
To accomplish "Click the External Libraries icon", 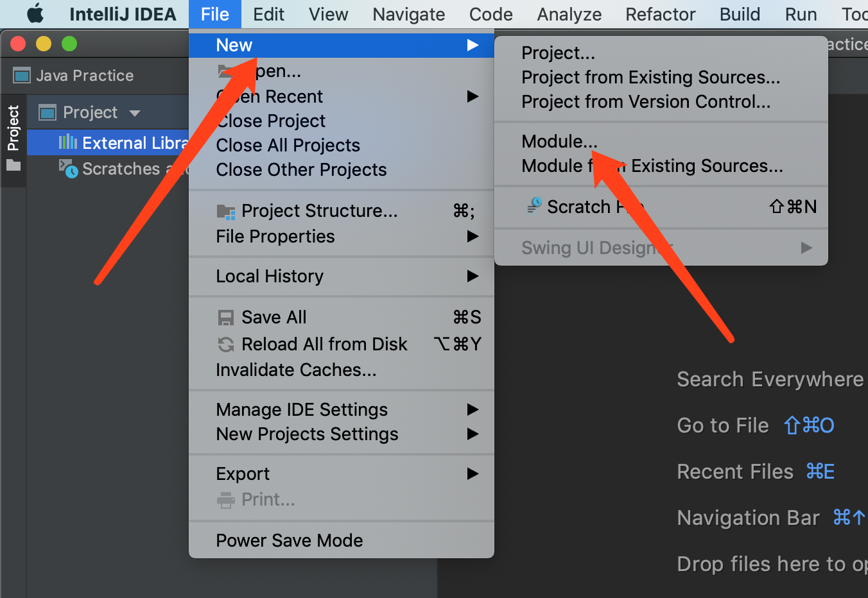I will 67,142.
